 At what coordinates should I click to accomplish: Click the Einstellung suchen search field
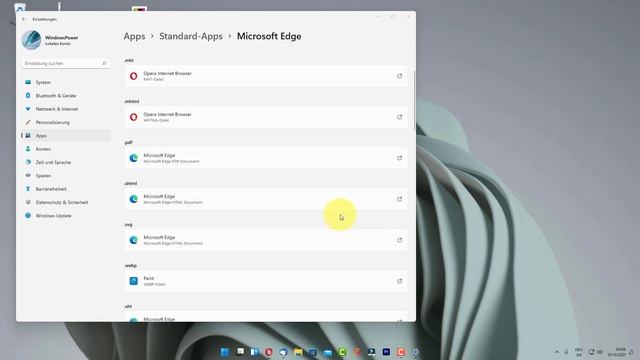[x=66, y=63]
